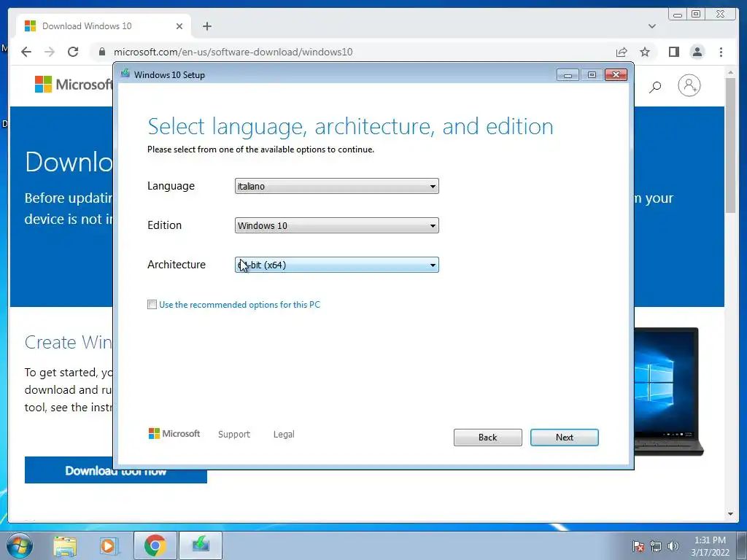The width and height of the screenshot is (747, 560).
Task: Share this page from the address bar
Action: click(x=622, y=52)
